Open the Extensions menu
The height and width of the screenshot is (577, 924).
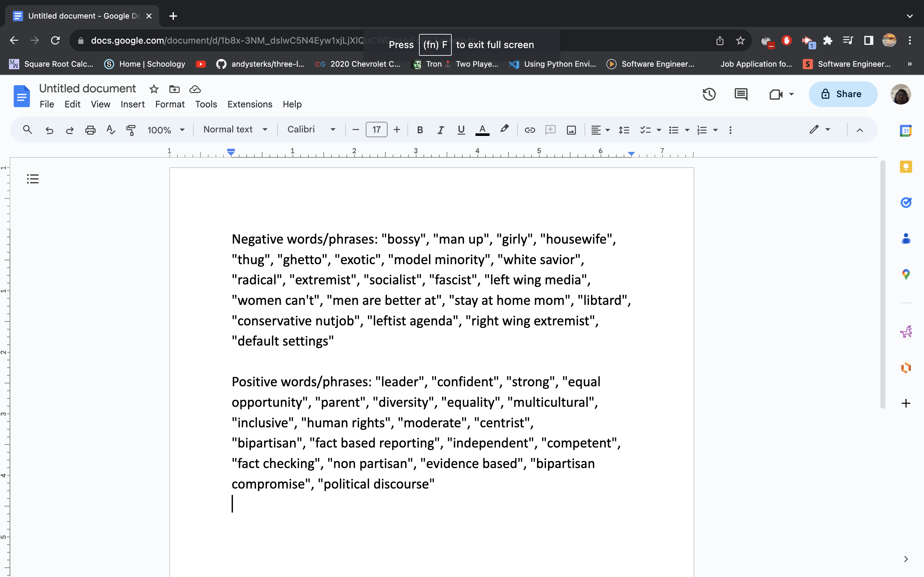point(250,104)
